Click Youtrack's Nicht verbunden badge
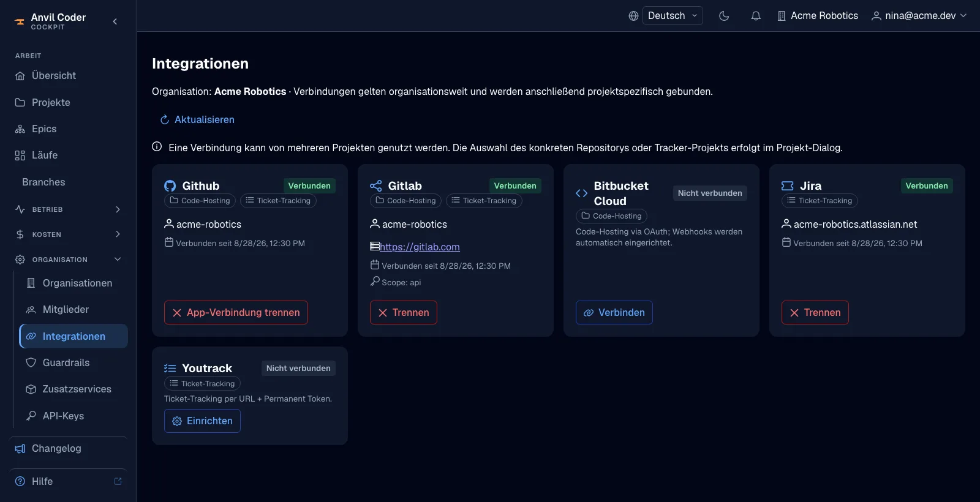Screen dimensions: 980x502 pos(298,368)
